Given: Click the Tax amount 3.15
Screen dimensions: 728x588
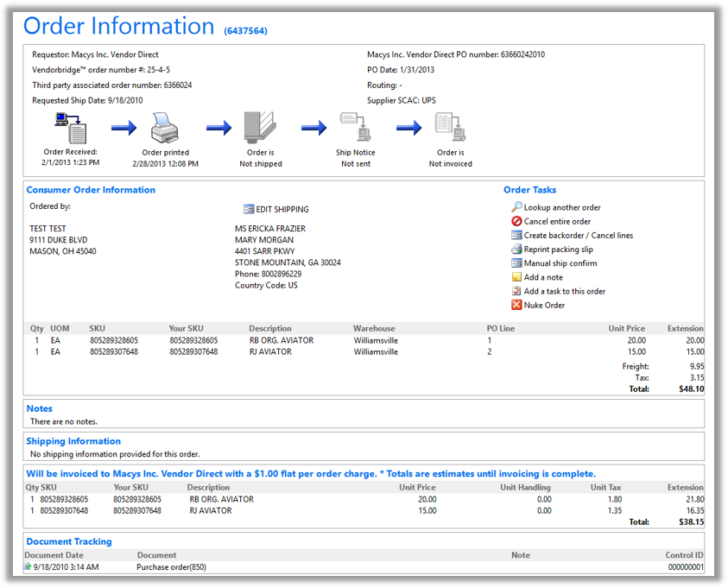Looking at the screenshot, I should 697,378.
